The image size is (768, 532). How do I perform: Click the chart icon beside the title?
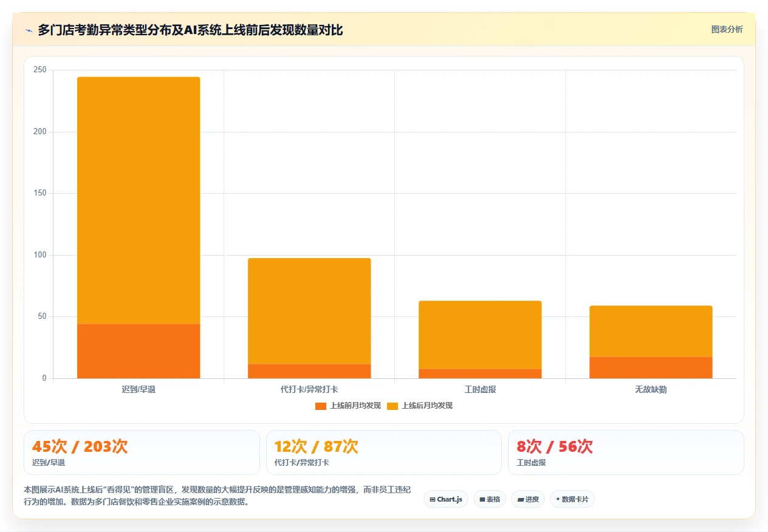(29, 30)
